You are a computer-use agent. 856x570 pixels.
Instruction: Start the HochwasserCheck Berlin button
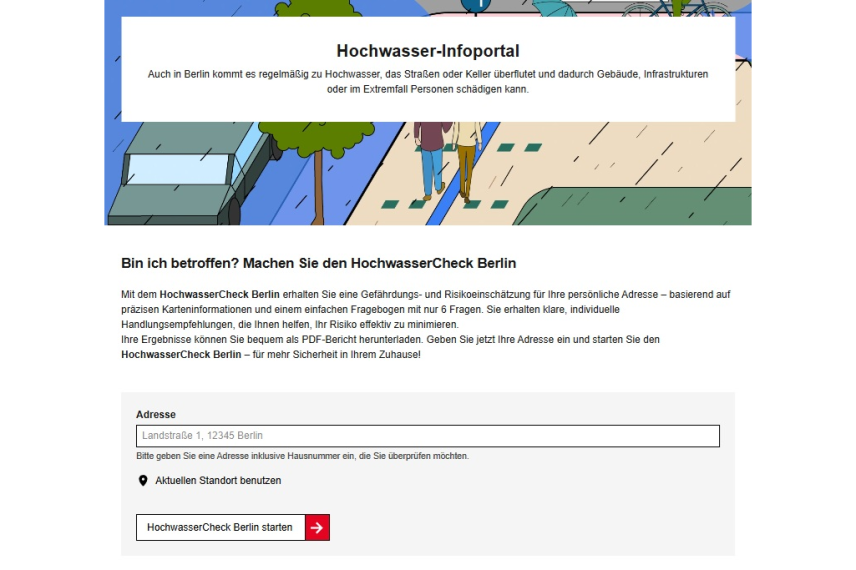[x=233, y=527]
